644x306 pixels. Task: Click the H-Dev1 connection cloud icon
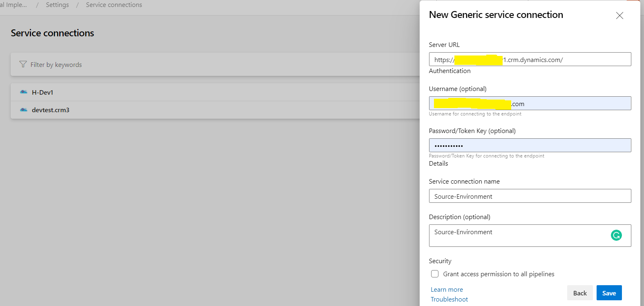(24, 92)
